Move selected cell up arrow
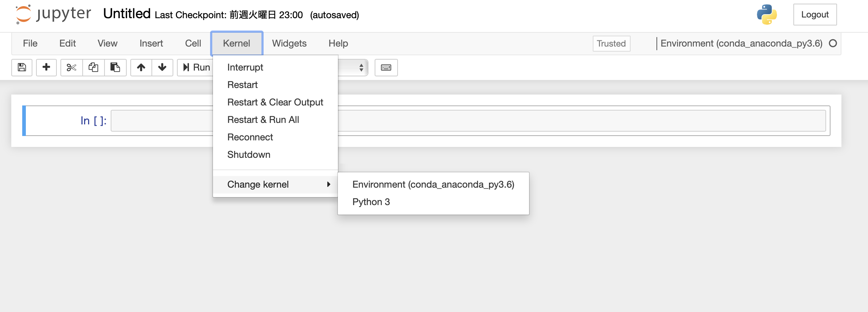The image size is (868, 312). coord(141,68)
